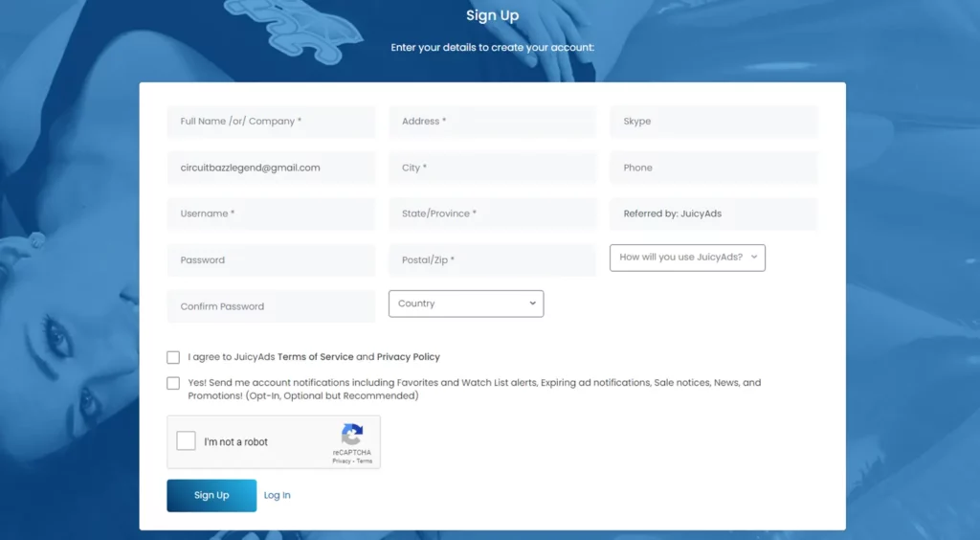Go to the Log In link
Image resolution: width=980 pixels, height=540 pixels.
coord(277,496)
